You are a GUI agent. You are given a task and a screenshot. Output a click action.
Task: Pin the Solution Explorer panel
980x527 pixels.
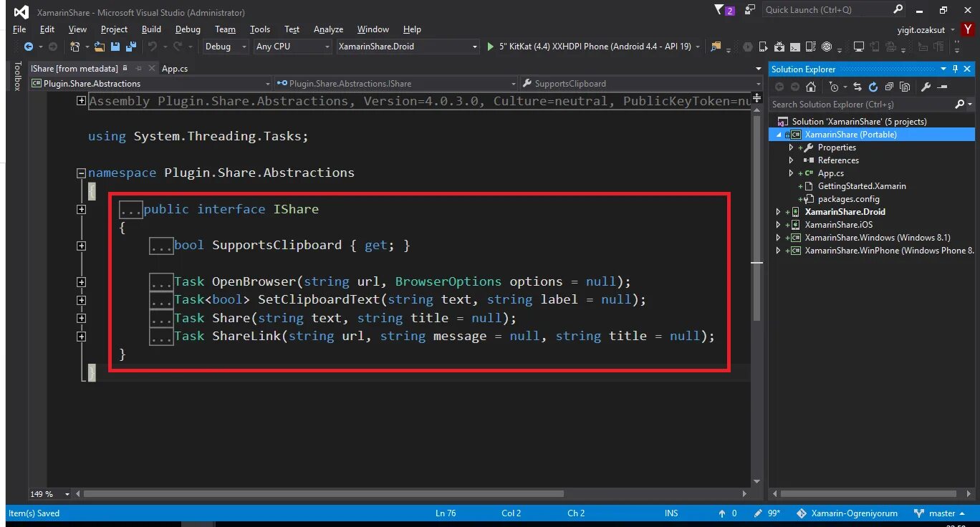pyautogui.click(x=955, y=69)
